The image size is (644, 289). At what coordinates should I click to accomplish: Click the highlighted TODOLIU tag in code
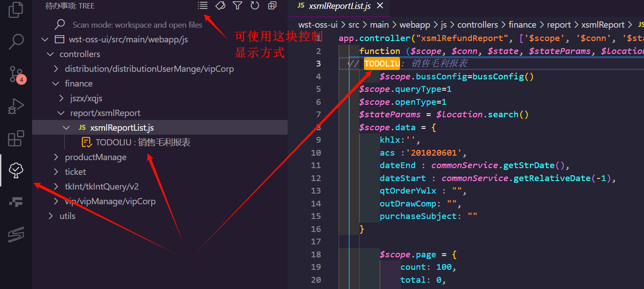382,63
